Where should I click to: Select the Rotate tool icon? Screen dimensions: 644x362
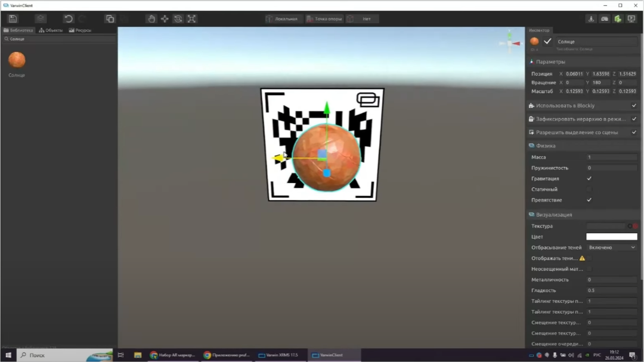[x=178, y=19]
